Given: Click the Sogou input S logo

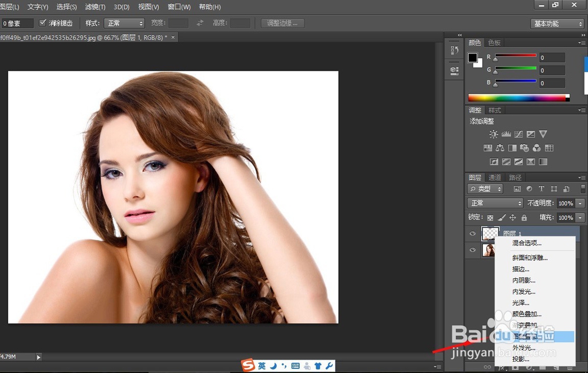Looking at the screenshot, I should point(248,365).
